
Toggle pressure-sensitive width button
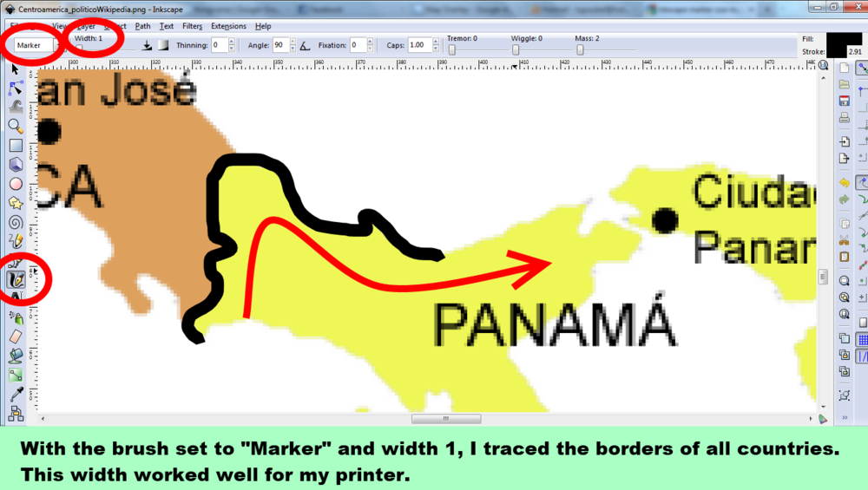coord(147,45)
